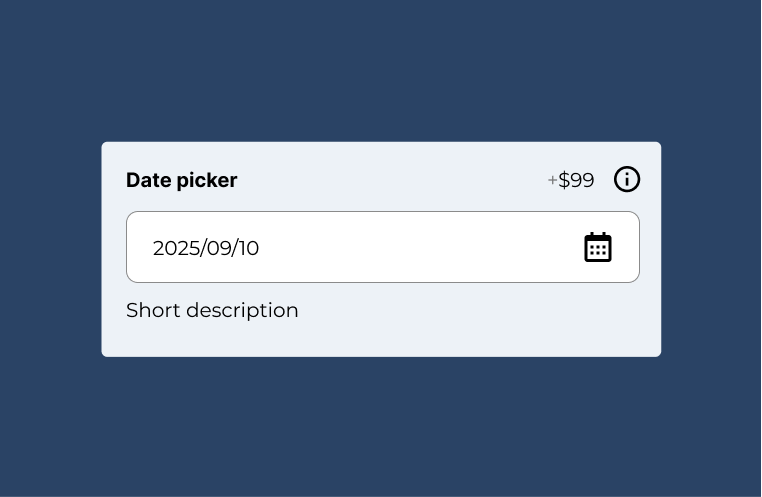Click the +$99 price text
This screenshot has width=762, height=497.
click(x=571, y=180)
